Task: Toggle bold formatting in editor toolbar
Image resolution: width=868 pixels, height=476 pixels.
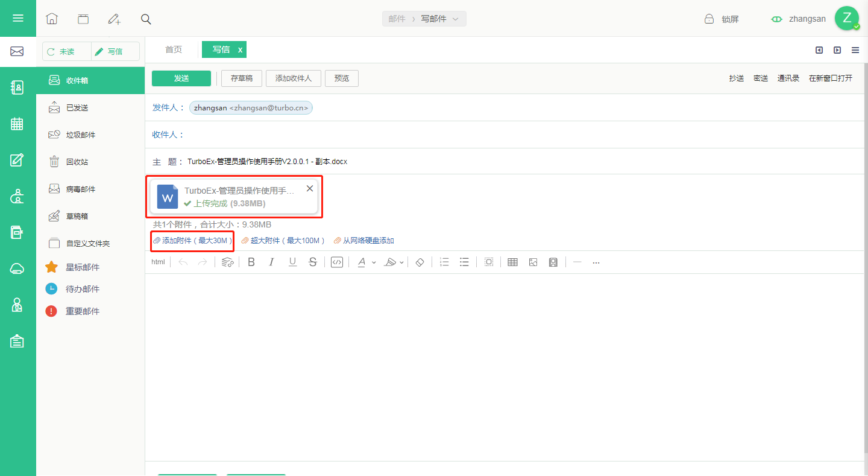Action: click(x=251, y=262)
